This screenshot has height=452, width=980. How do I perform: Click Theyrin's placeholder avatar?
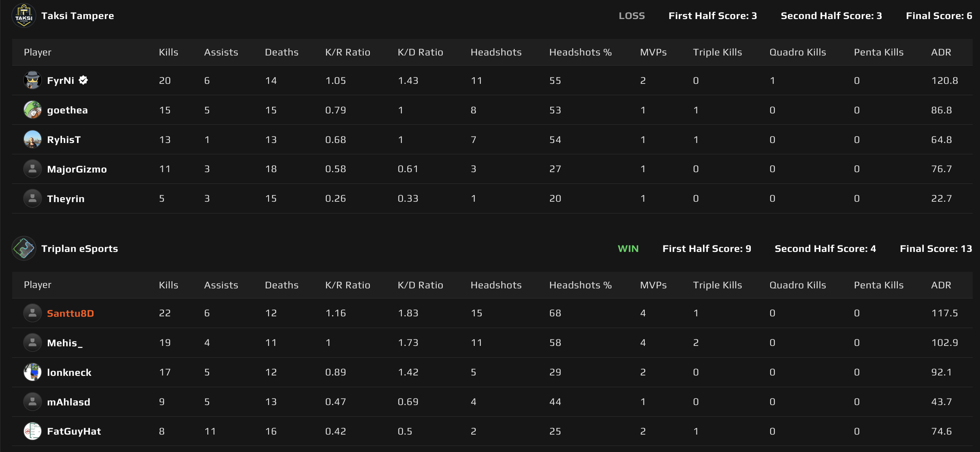coord(33,198)
